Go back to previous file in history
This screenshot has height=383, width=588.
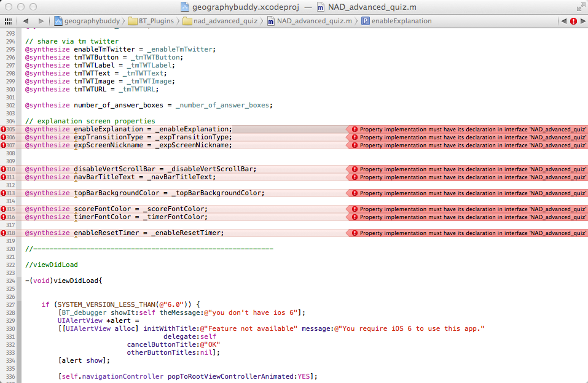pos(26,21)
